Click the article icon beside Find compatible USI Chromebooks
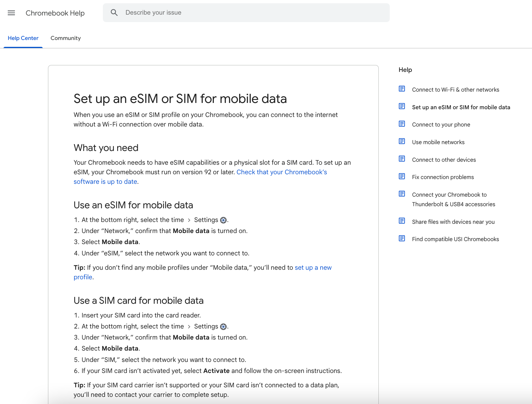The height and width of the screenshot is (404, 532). 402,238
